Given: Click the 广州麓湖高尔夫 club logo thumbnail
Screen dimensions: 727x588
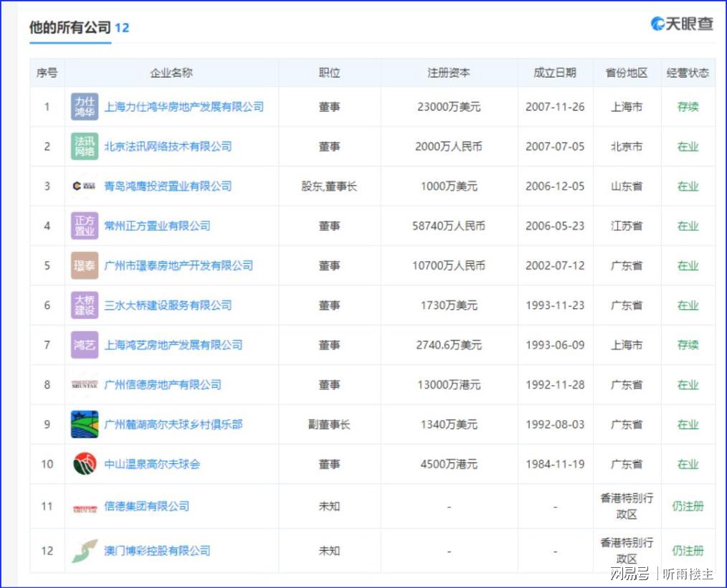Looking at the screenshot, I should pyautogui.click(x=85, y=425).
